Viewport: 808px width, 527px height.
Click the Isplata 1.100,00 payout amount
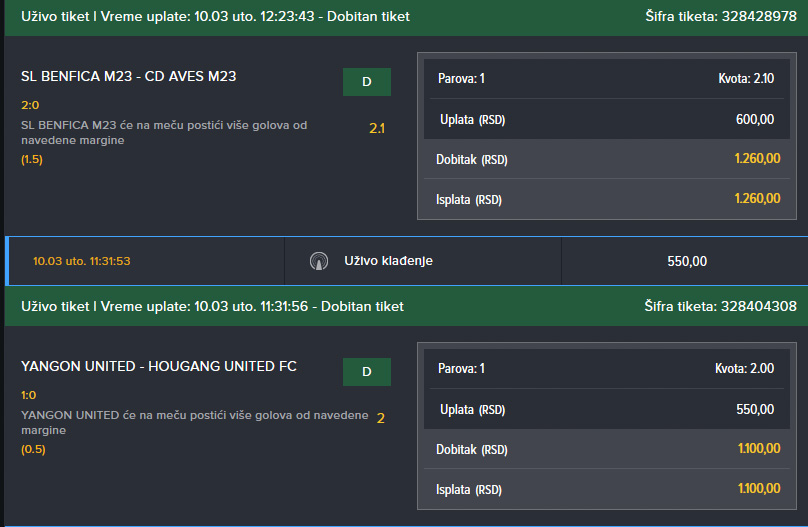tap(759, 488)
